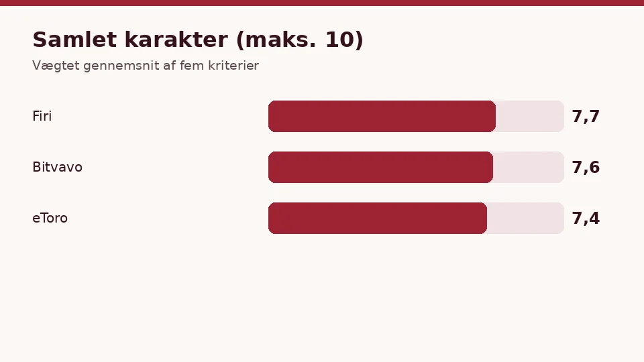The width and height of the screenshot is (644, 362).
Task: Click the light unfilled part of Firi's bar
Action: tap(530, 116)
